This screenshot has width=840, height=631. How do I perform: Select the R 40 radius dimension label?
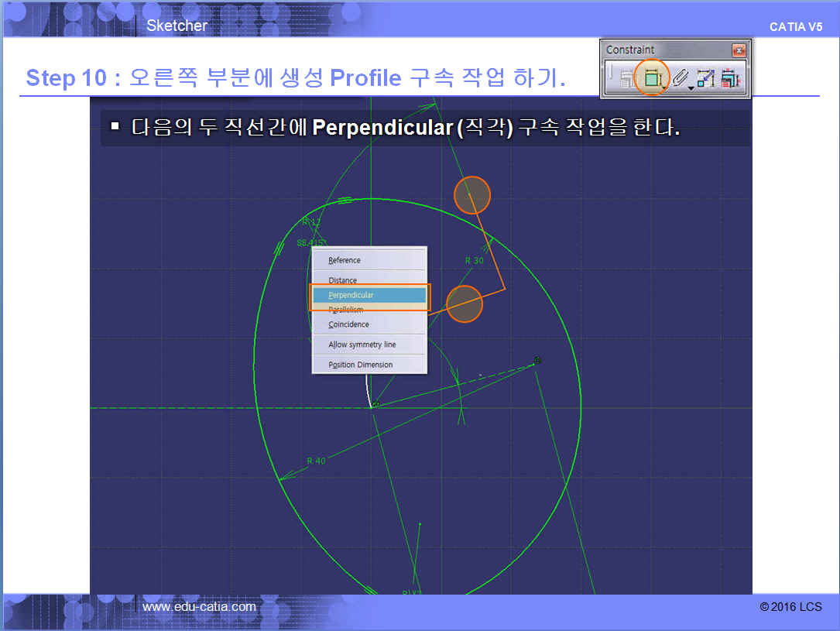pos(316,461)
